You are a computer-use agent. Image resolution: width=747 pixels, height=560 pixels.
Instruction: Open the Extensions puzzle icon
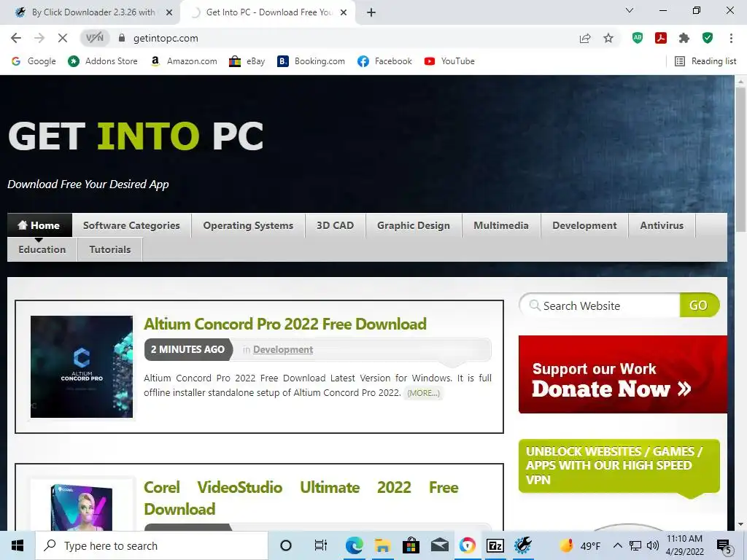(x=684, y=38)
